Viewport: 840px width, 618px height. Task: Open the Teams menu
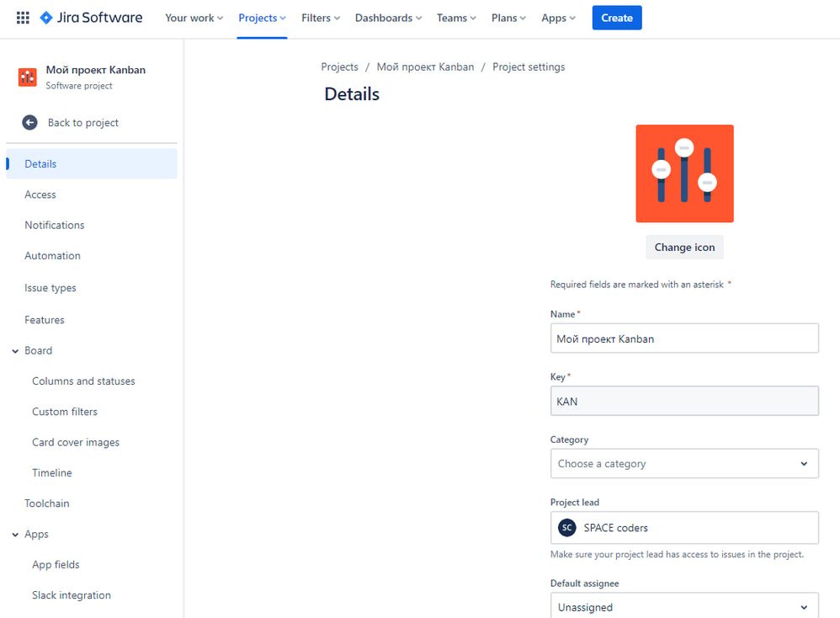[x=456, y=18]
